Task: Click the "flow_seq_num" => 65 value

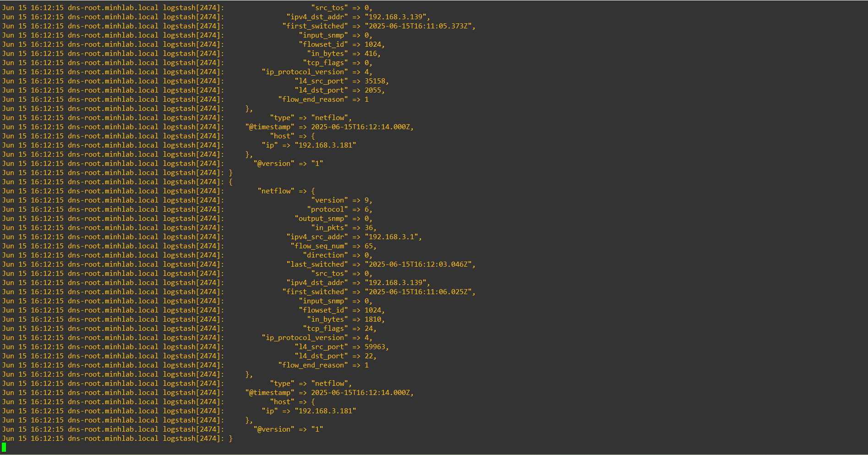Action: [x=369, y=246]
